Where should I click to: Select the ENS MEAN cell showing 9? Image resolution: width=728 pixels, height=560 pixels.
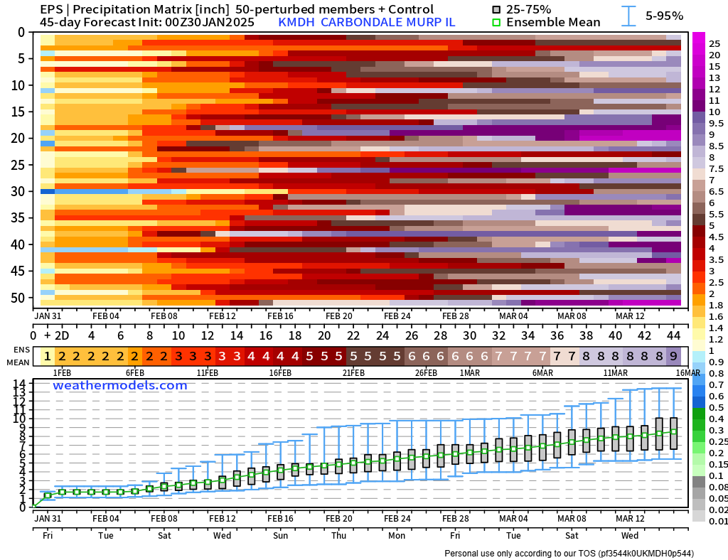[673, 356]
